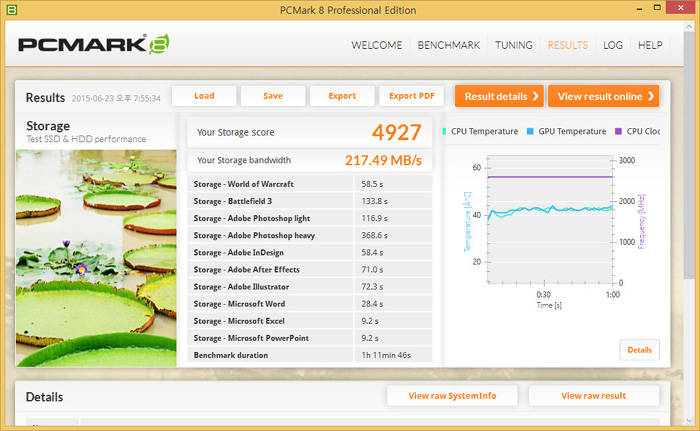Close the PCMark 8 window

pos(680,8)
